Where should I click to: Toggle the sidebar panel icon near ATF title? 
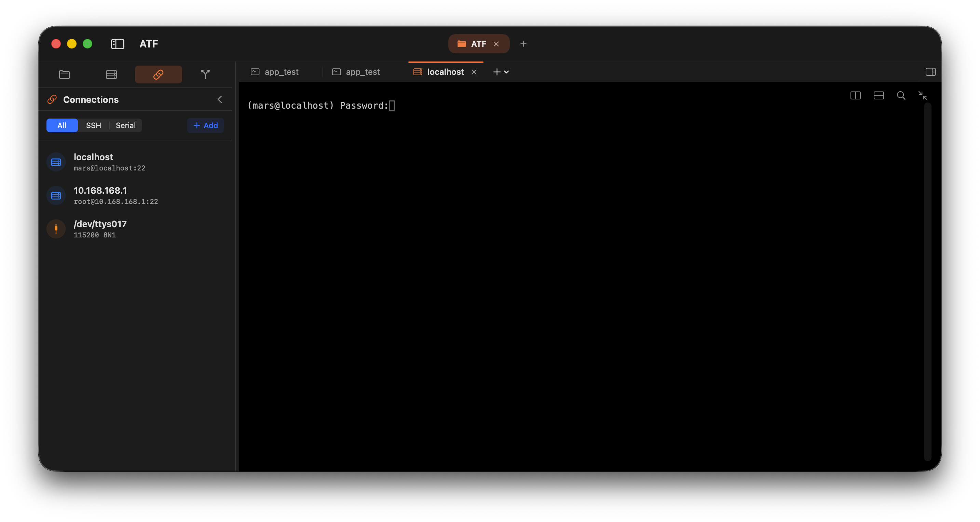(x=118, y=44)
